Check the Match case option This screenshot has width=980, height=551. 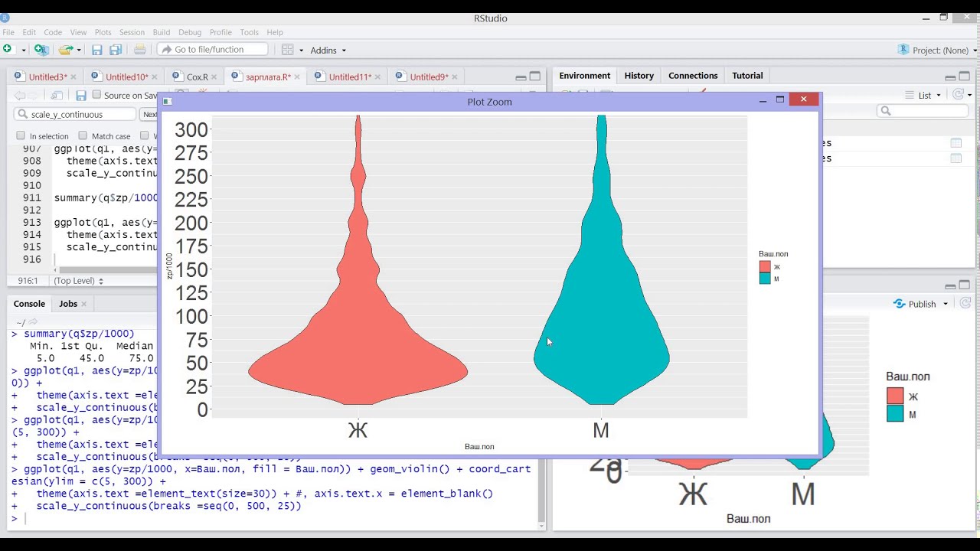(83, 135)
